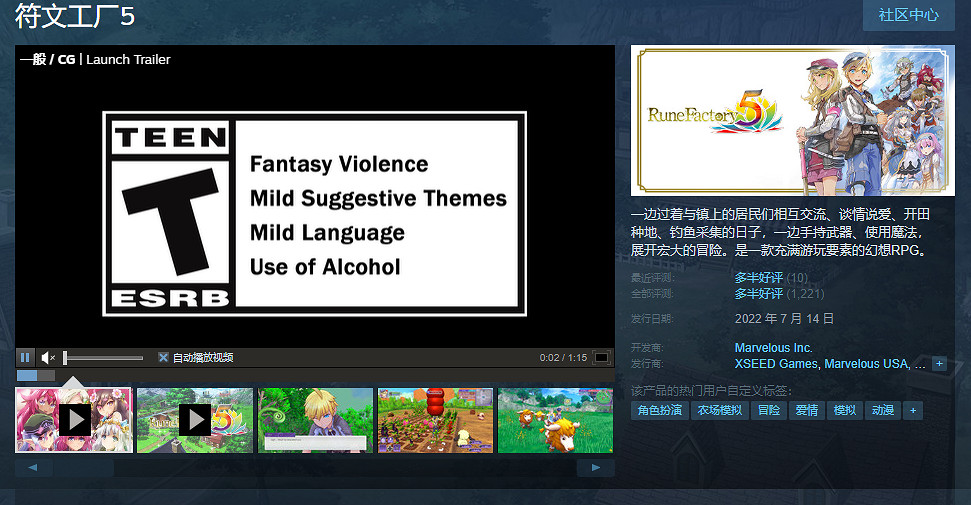The height and width of the screenshot is (505, 971).
Task: Toggle the 自动播放视频 autoplay checkbox
Action: [x=163, y=357]
